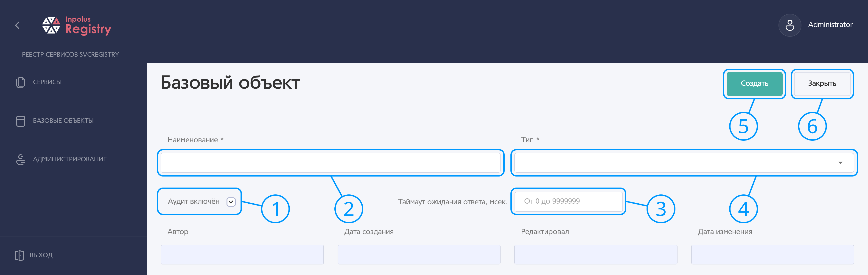Go to СЕРВИСЫ menu item
The height and width of the screenshot is (275, 868).
(47, 82)
